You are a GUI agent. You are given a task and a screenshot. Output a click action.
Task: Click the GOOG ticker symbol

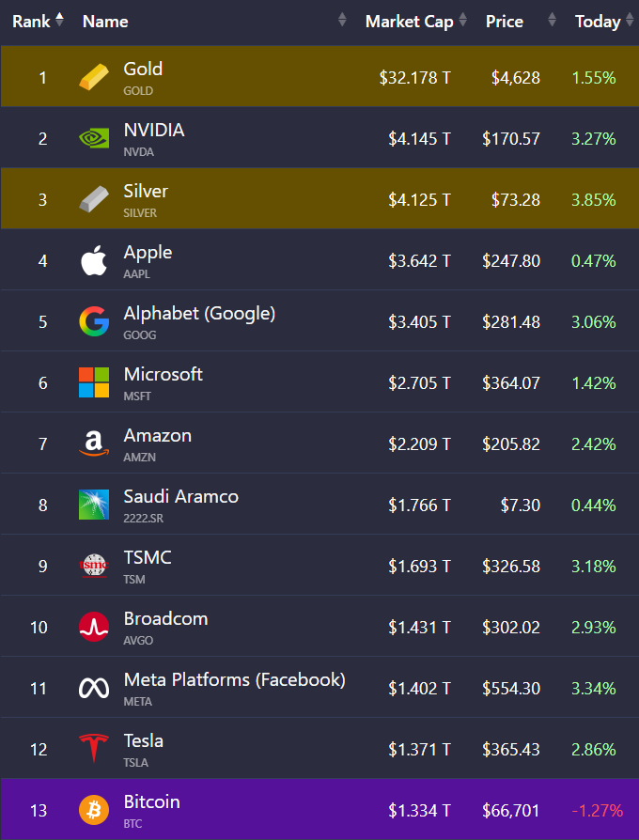click(x=140, y=335)
